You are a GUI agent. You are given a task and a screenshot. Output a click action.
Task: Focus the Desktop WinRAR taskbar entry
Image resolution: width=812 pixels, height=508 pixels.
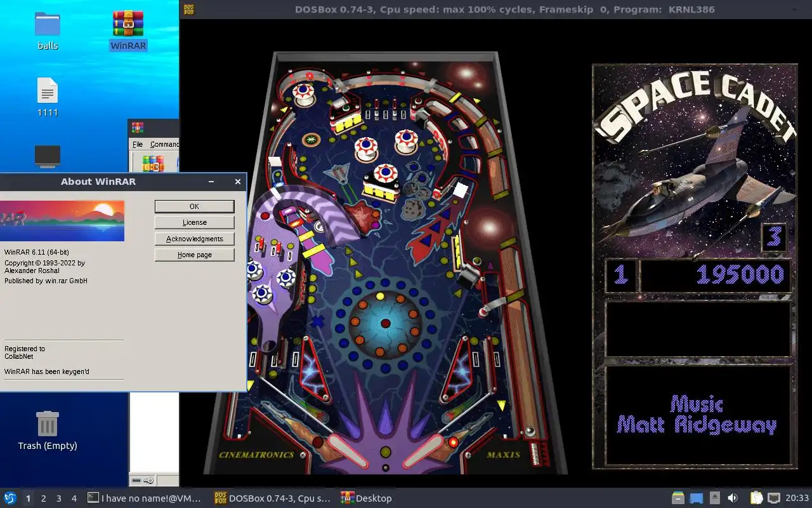366,498
